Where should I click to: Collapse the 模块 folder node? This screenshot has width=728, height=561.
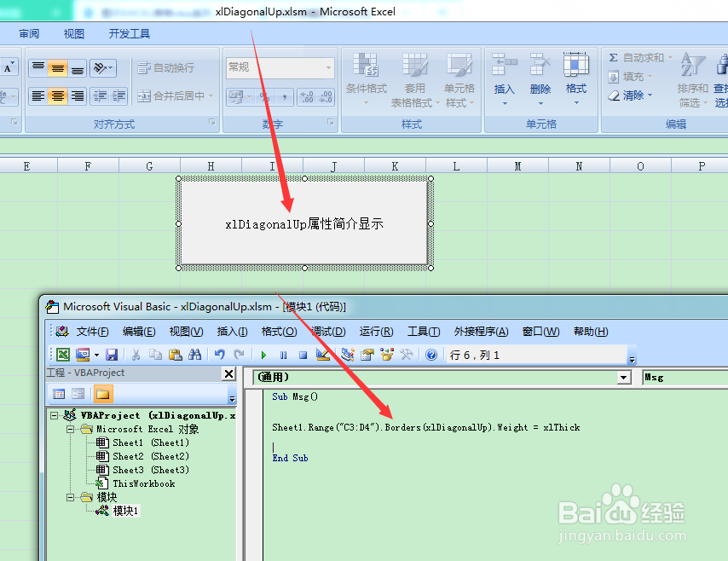coord(70,497)
